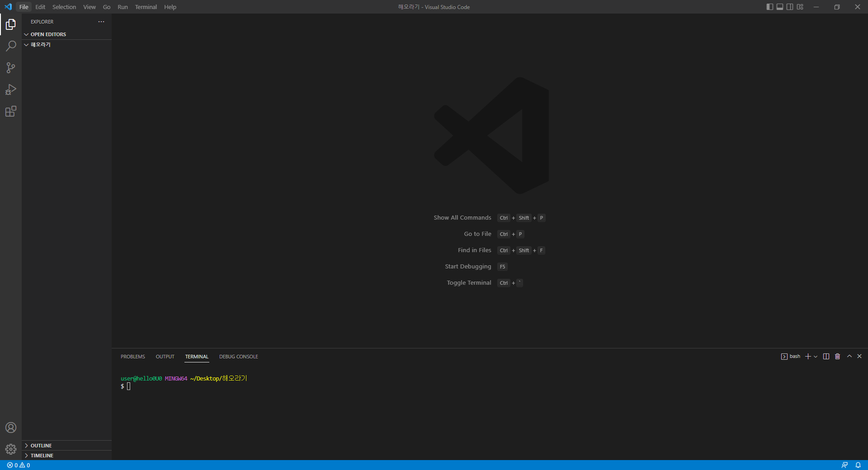
Task: Close the terminal panel
Action: (x=859, y=356)
